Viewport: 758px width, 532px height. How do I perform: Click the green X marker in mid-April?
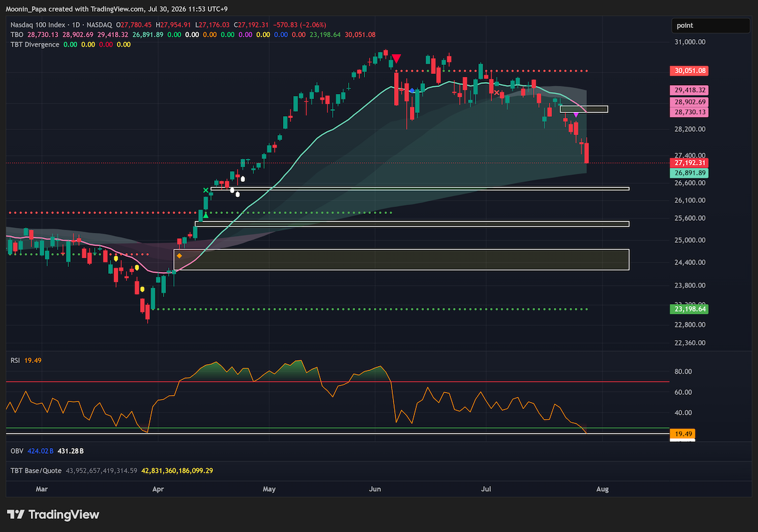(x=205, y=190)
